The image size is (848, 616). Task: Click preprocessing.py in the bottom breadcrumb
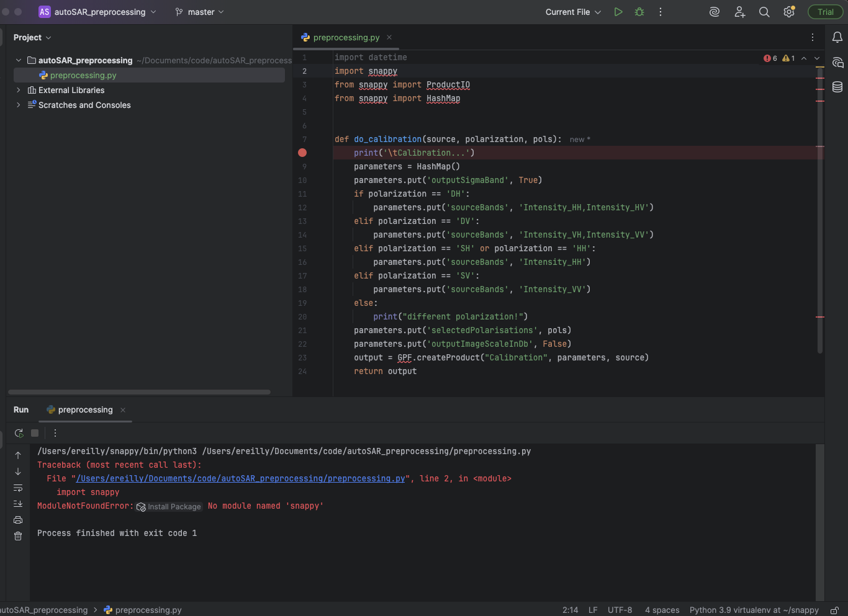tap(143, 610)
